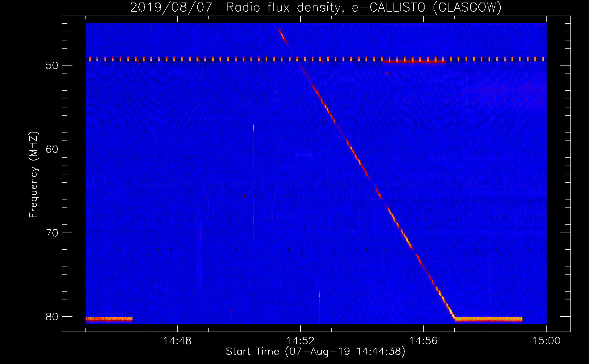Click the thin vertical red spike near 14:50
Image resolution: width=589 pixels, height=364 pixels.
(x=253, y=181)
